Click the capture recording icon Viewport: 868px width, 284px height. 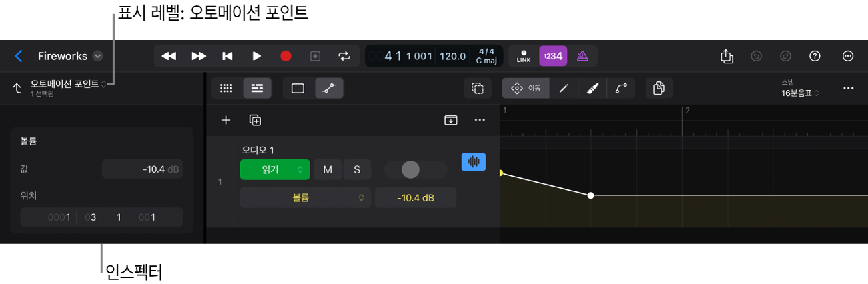[316, 56]
